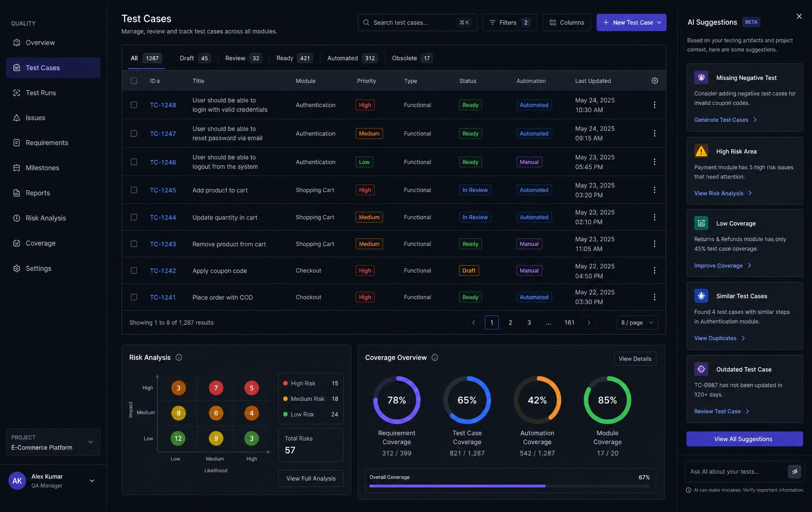Check the box for TC-1246
Image resolution: width=812 pixels, height=512 pixels.
coord(134,162)
